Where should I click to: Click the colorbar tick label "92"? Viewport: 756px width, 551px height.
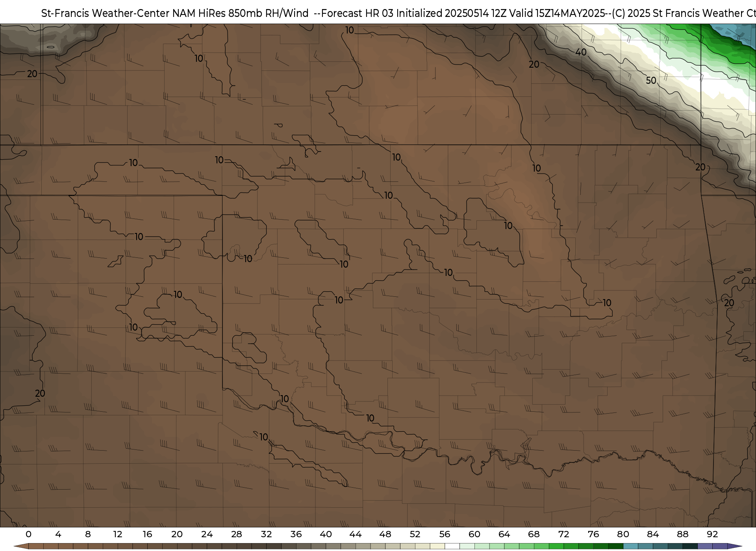pos(712,534)
